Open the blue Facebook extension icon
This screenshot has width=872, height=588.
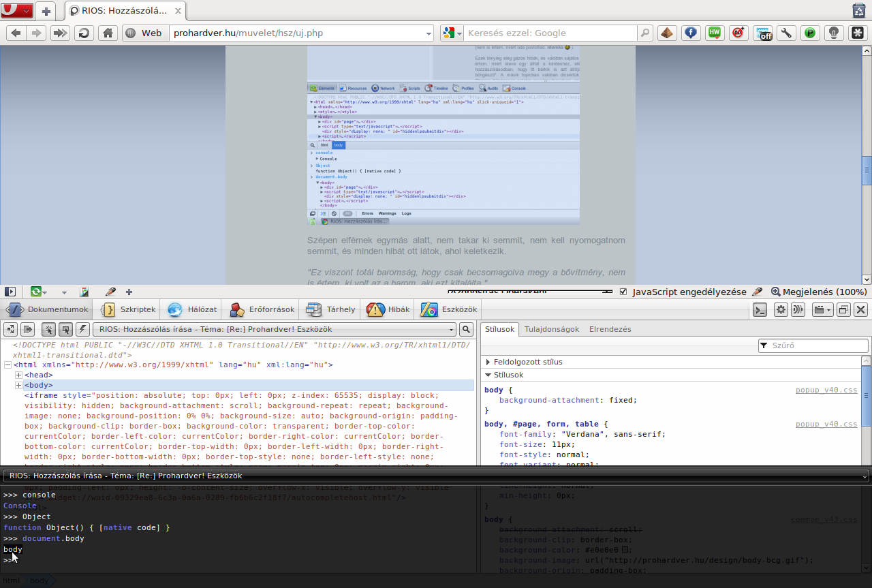(690, 32)
